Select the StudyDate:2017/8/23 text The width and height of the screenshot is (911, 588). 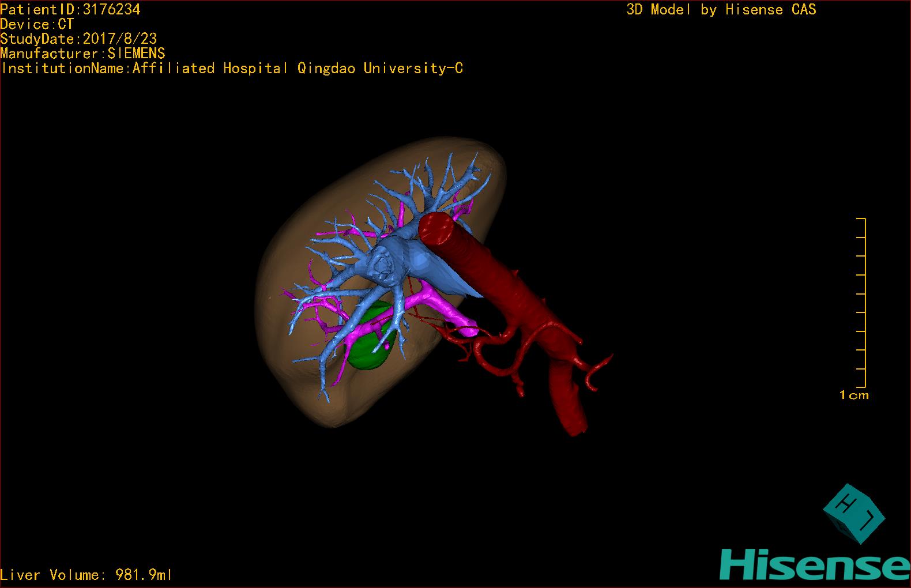click(78, 39)
